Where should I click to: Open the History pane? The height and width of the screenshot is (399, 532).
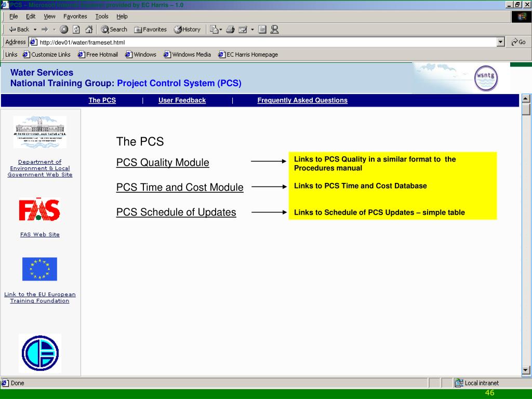[187, 30]
